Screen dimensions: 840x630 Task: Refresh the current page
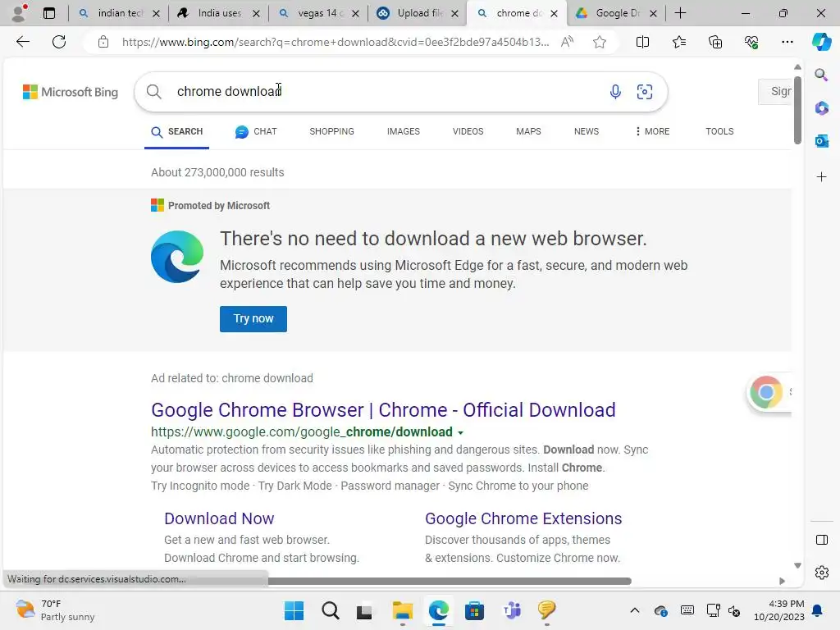(x=59, y=42)
